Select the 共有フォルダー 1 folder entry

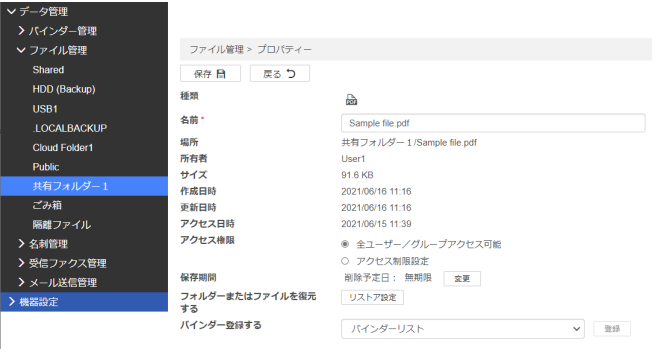[x=84, y=186]
